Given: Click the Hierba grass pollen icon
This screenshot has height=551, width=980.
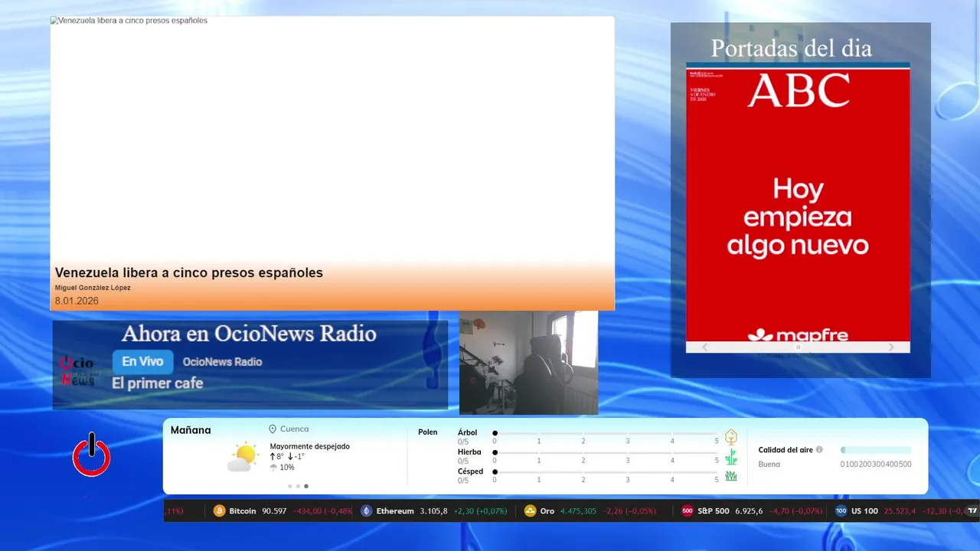Looking at the screenshot, I should pyautogui.click(x=731, y=457).
